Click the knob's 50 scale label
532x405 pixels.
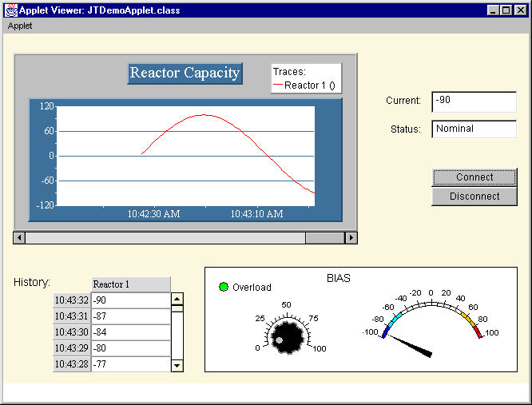(286, 304)
